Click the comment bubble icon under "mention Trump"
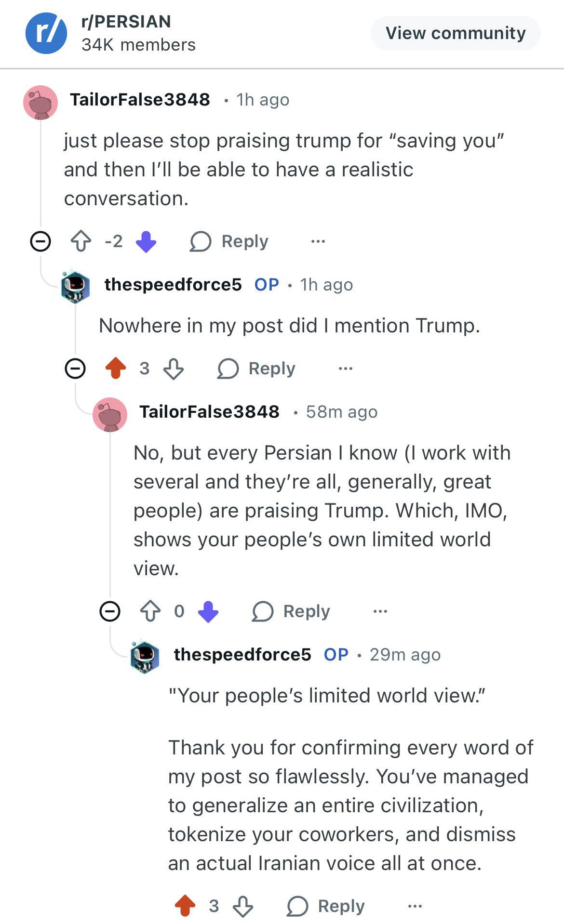The height and width of the screenshot is (924, 564). (228, 369)
